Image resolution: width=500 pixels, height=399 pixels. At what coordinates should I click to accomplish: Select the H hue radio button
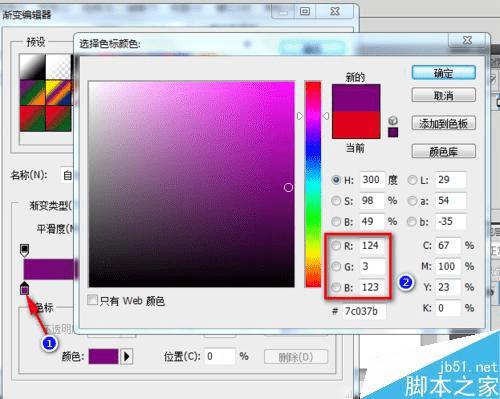pyautogui.click(x=336, y=180)
